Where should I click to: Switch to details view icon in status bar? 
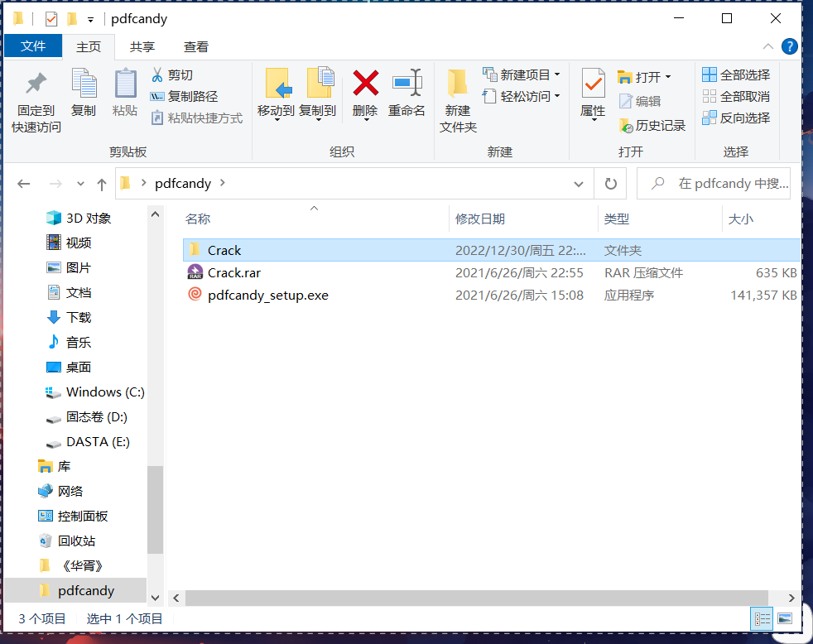coord(762,618)
